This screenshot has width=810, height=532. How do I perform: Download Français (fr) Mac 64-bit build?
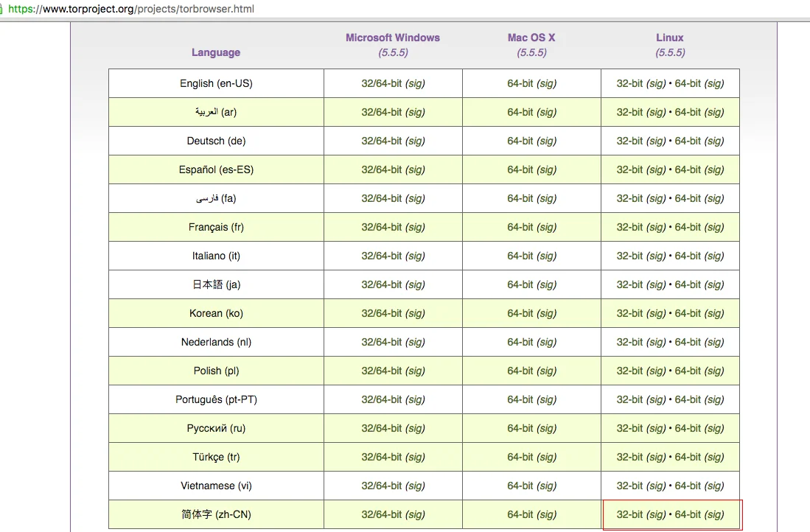520,227
